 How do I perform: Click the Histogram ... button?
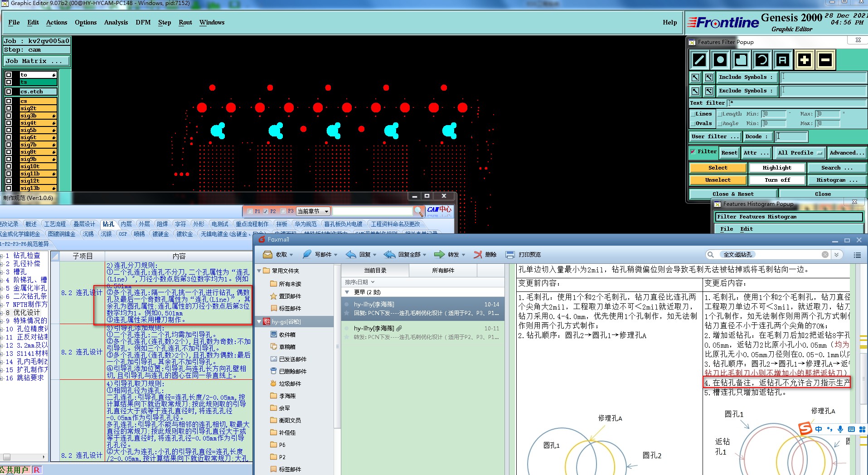[837, 180]
